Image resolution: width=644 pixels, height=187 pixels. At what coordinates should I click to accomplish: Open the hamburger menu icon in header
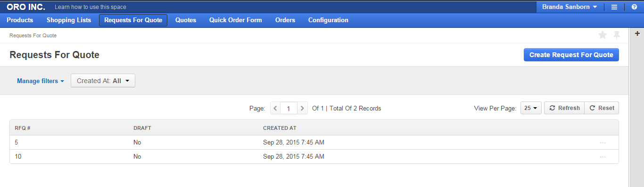click(x=614, y=7)
